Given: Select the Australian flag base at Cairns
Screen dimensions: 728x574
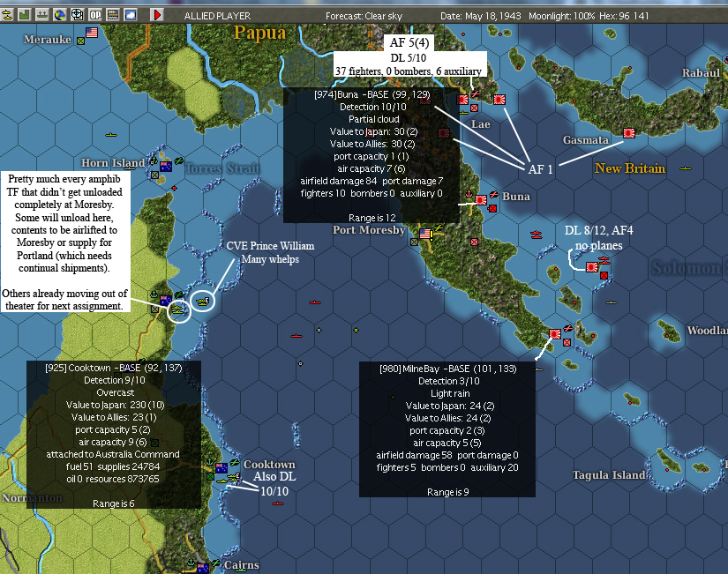Looking at the screenshot, I should (203, 569).
